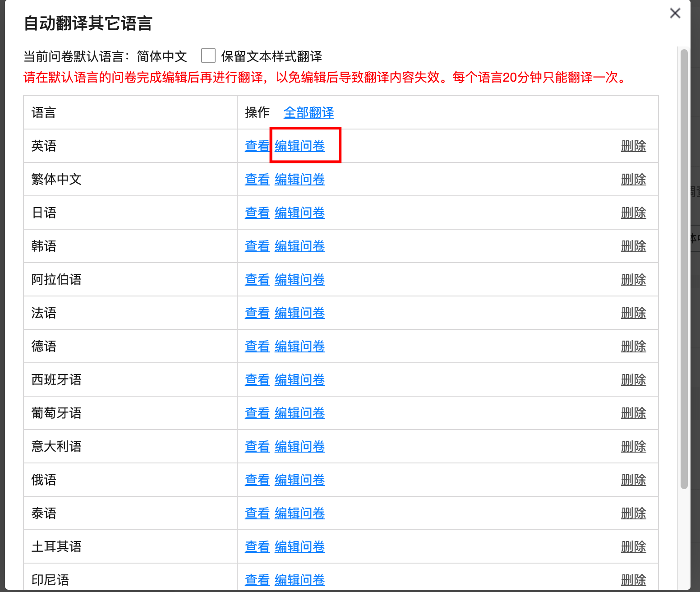Image resolution: width=700 pixels, height=592 pixels.
Task: View the 印尼语 translation
Action: coord(257,580)
